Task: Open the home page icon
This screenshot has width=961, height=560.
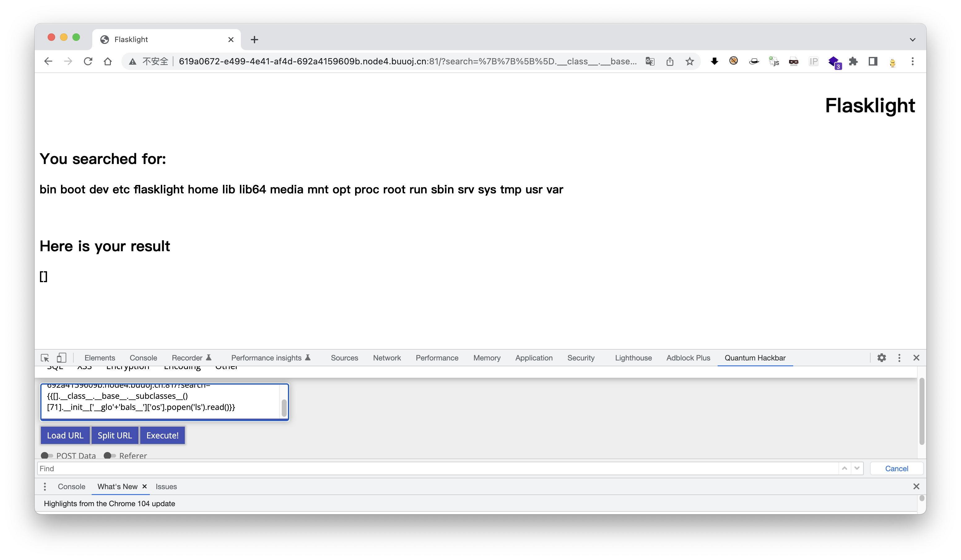Action: [108, 61]
